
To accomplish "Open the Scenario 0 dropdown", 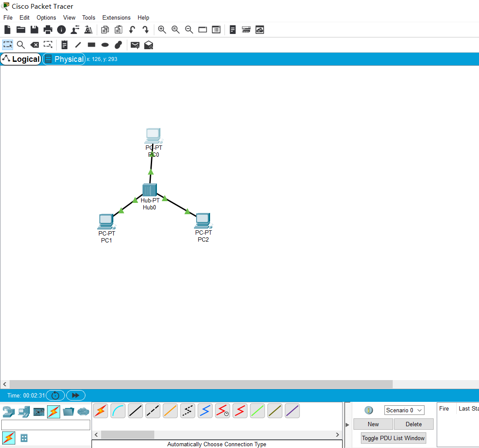I will pyautogui.click(x=404, y=410).
